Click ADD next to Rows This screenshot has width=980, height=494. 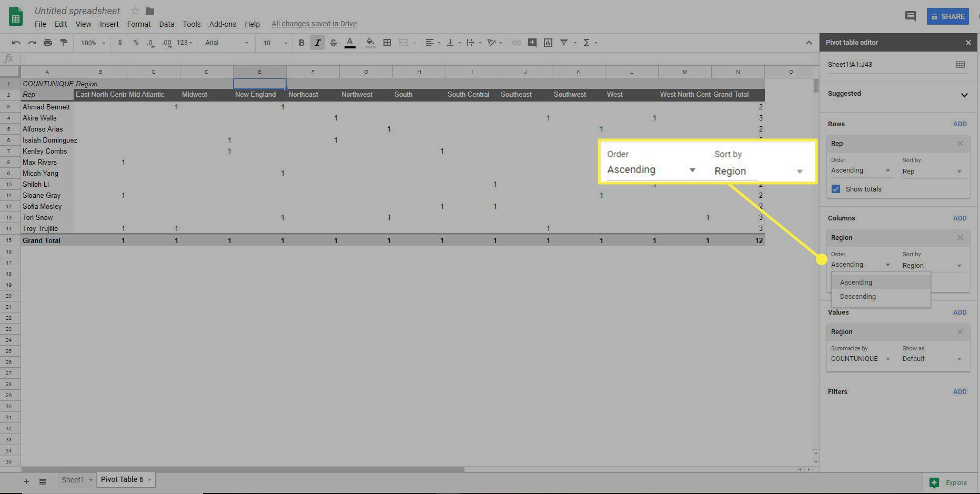(960, 124)
